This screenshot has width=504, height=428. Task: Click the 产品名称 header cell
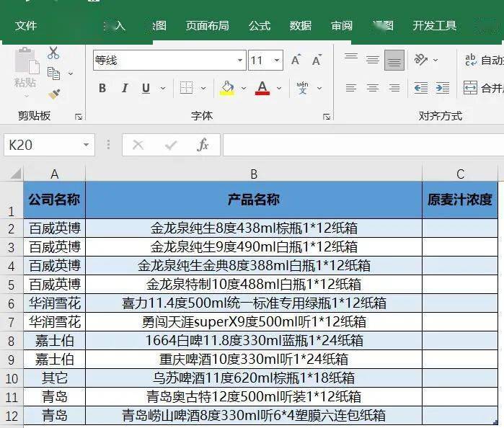click(254, 200)
